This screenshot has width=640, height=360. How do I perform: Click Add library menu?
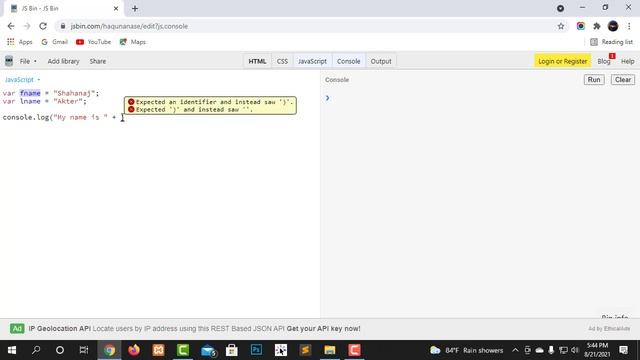tap(63, 61)
